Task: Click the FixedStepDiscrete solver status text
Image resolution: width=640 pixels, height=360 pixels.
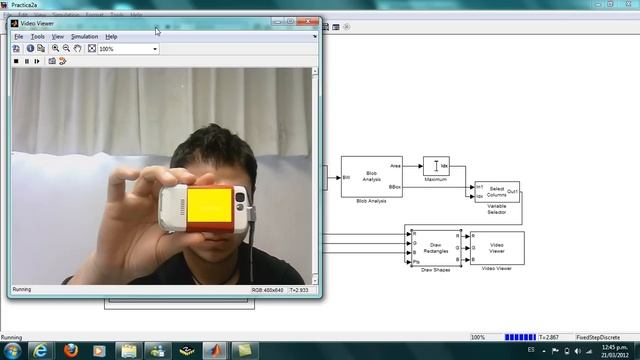Action: click(x=598, y=338)
